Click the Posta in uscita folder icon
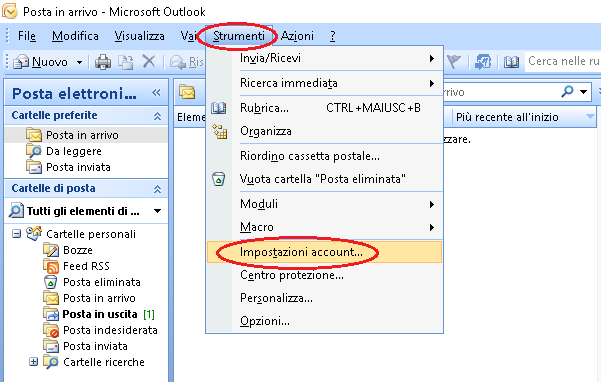Viewport: 601px width, 382px height. pos(51,314)
